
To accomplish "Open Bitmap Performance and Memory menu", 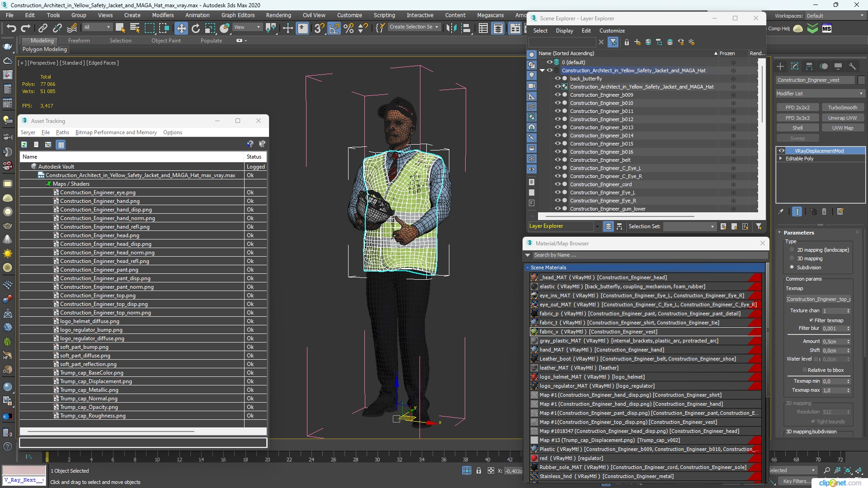I will point(116,132).
